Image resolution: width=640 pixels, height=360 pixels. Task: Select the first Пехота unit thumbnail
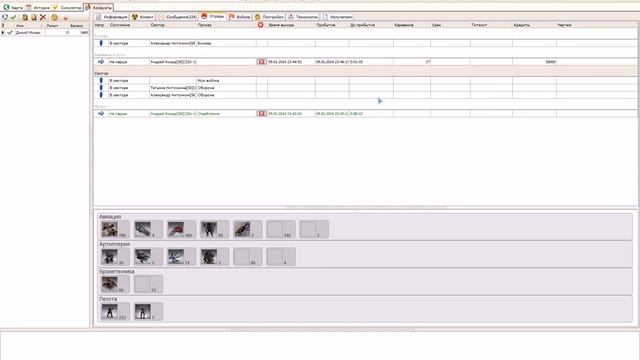110,311
